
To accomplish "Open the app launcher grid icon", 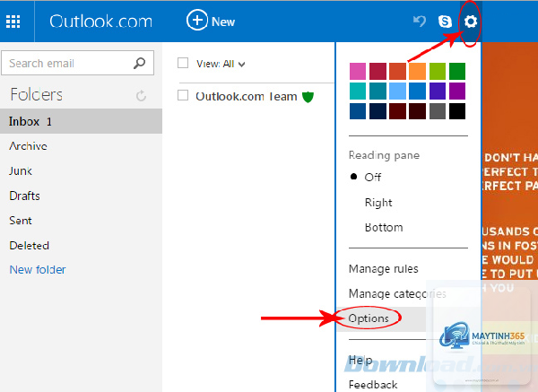I will coord(13,22).
